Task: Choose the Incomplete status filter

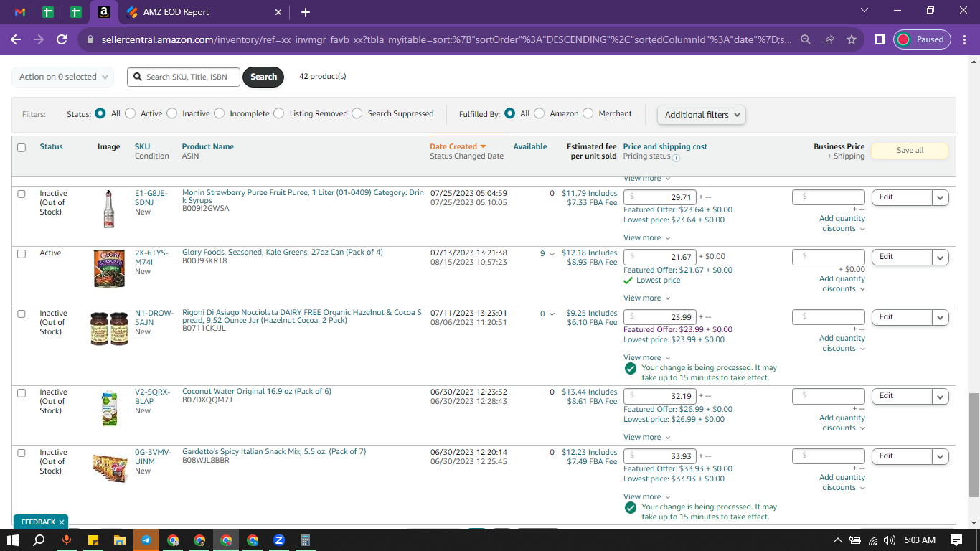Action: coord(220,113)
